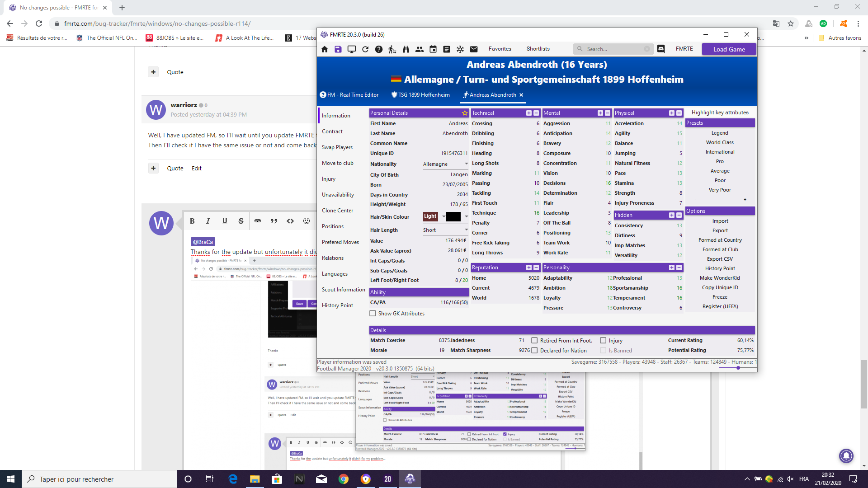Open the Contract section in sidebar
The width and height of the screenshot is (868, 488).
(x=332, y=131)
